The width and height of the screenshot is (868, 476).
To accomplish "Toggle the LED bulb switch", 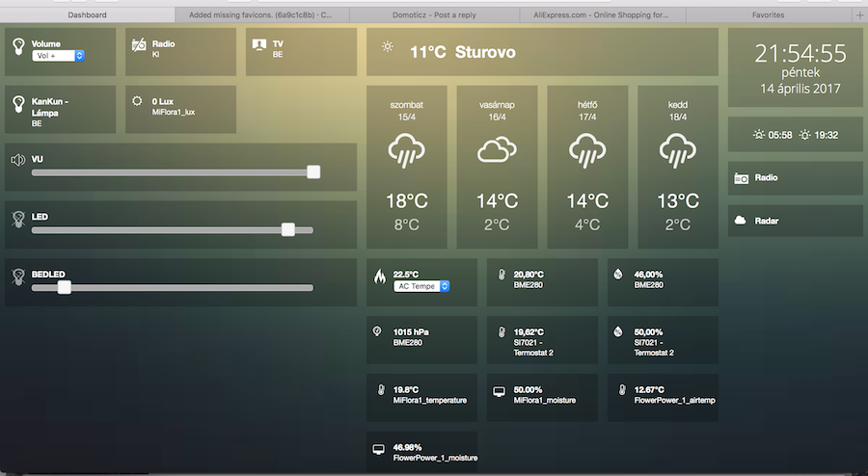I will pos(17,219).
